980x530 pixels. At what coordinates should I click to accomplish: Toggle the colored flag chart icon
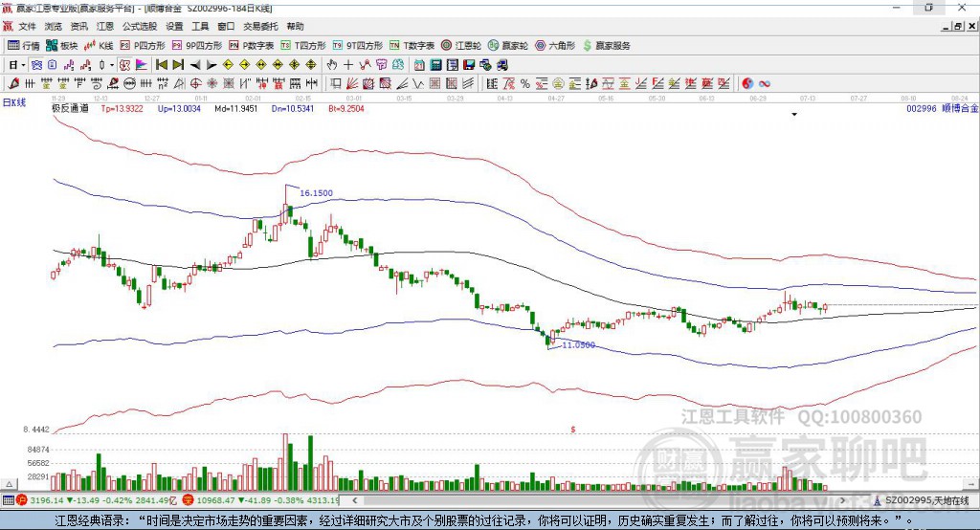click(142, 65)
